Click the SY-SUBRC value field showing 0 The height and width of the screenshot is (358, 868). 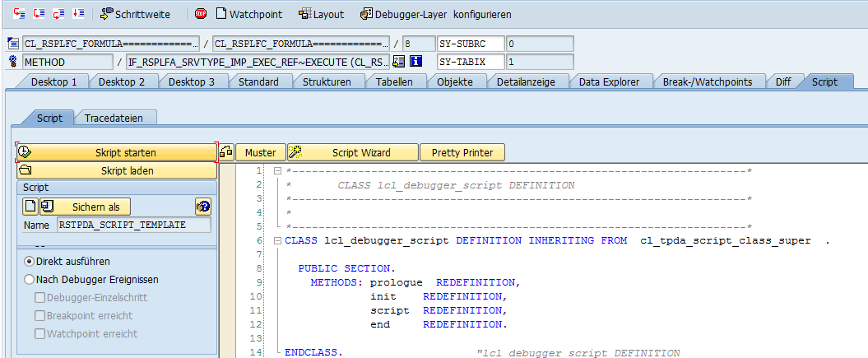click(x=540, y=44)
